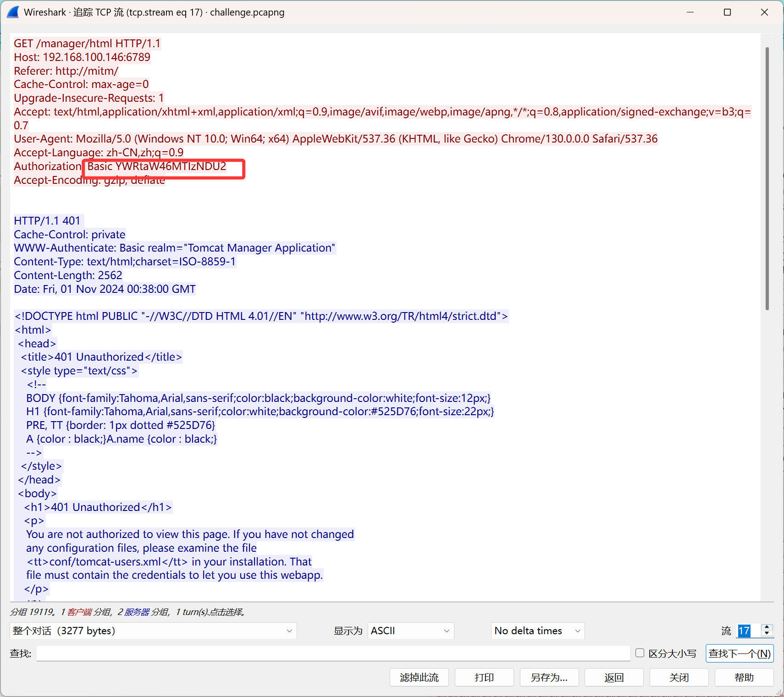Image resolution: width=784 pixels, height=697 pixels.
Task: Click the '</style>' closing tag line
Action: click(x=41, y=466)
